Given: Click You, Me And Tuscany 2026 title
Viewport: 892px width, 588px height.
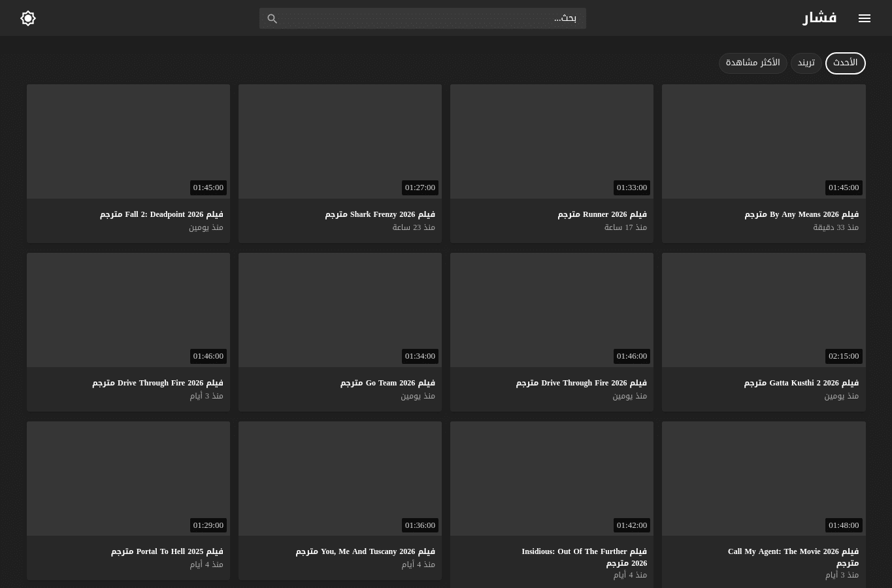Looking at the screenshot, I should point(365,551).
